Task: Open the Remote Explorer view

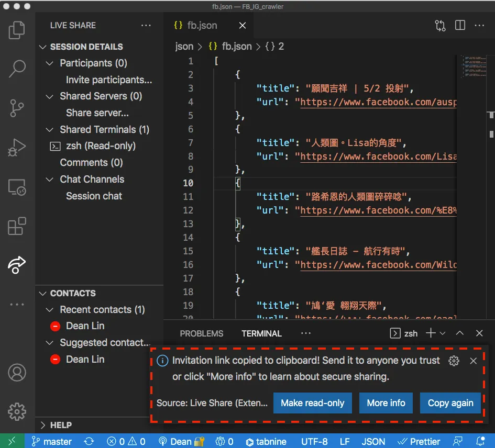Action: (17, 187)
